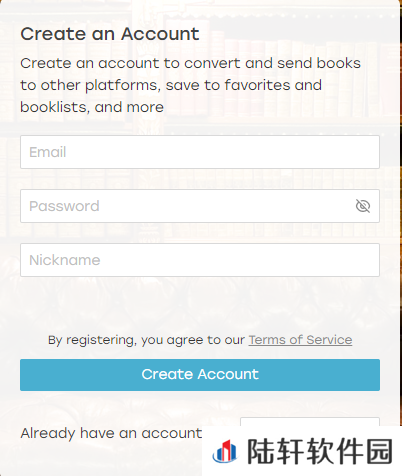Click the Create an Account heading
This screenshot has height=476, width=402.
point(110,34)
